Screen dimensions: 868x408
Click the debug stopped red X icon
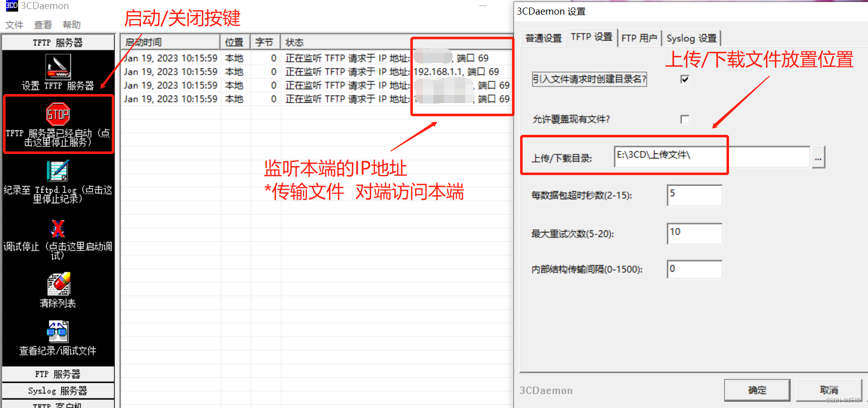(x=58, y=228)
